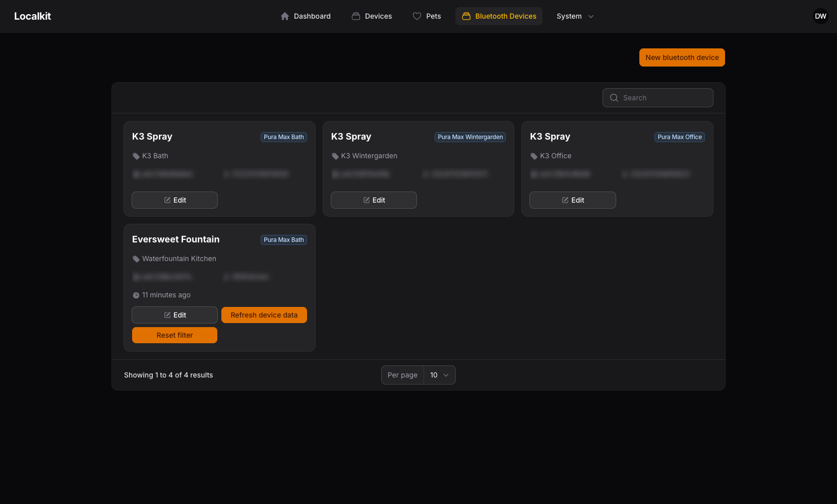Click the search magnifier icon
This screenshot has width=837, height=504.
[614, 98]
